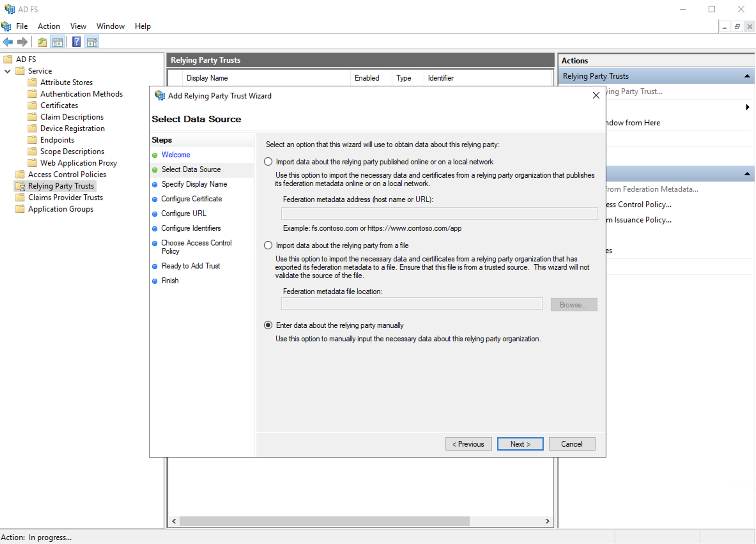Open the Help question mark toolbar icon
Screen dimensions: 756x544
(76, 42)
